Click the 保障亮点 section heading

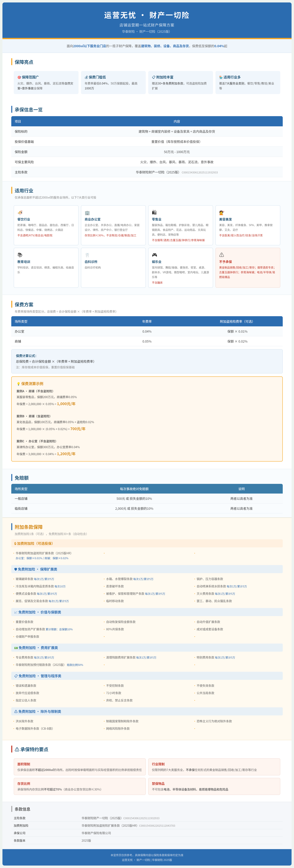[24, 62]
